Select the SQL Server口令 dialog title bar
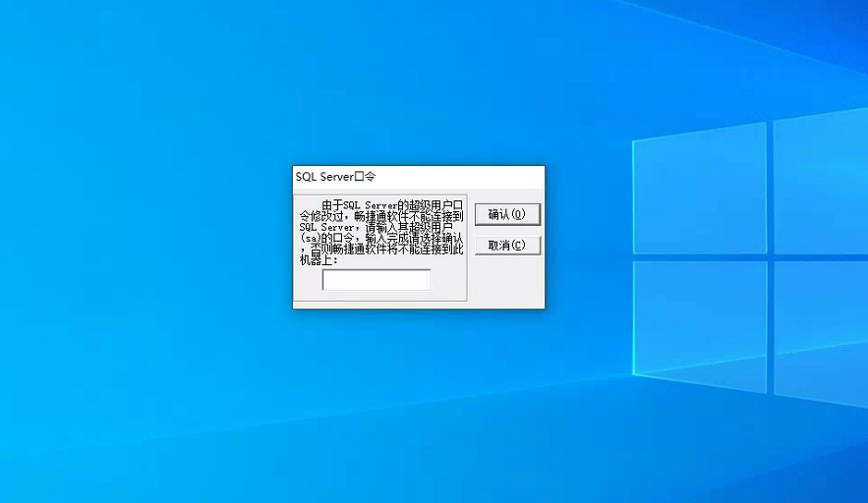The height and width of the screenshot is (503, 868). pyautogui.click(x=419, y=177)
